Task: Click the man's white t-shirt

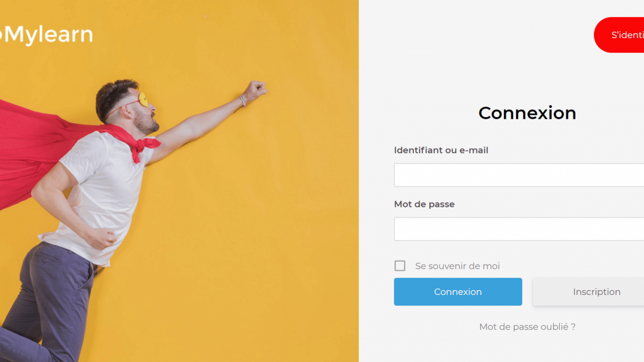Action: point(102,193)
